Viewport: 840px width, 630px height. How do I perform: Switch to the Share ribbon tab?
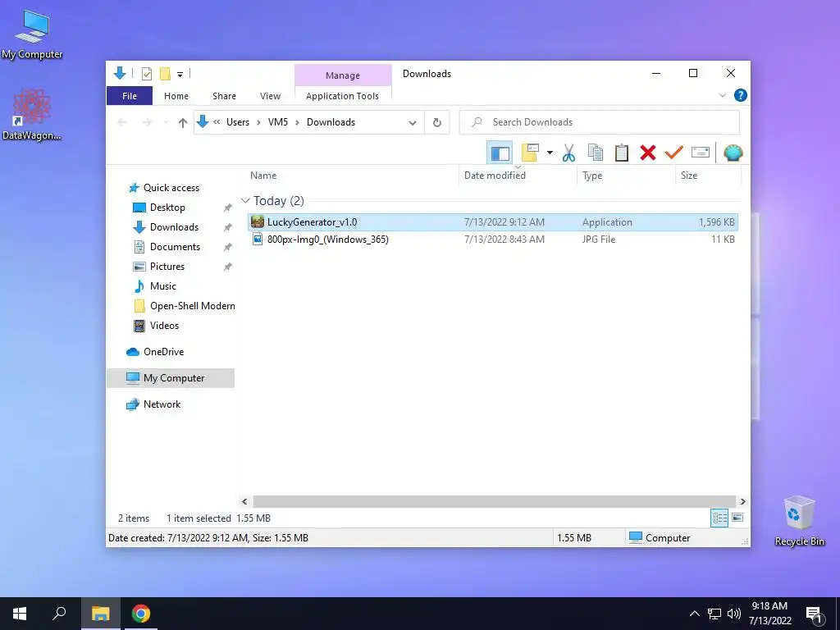pyautogui.click(x=224, y=96)
